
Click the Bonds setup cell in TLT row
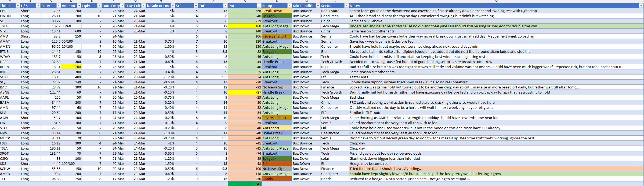277,179
